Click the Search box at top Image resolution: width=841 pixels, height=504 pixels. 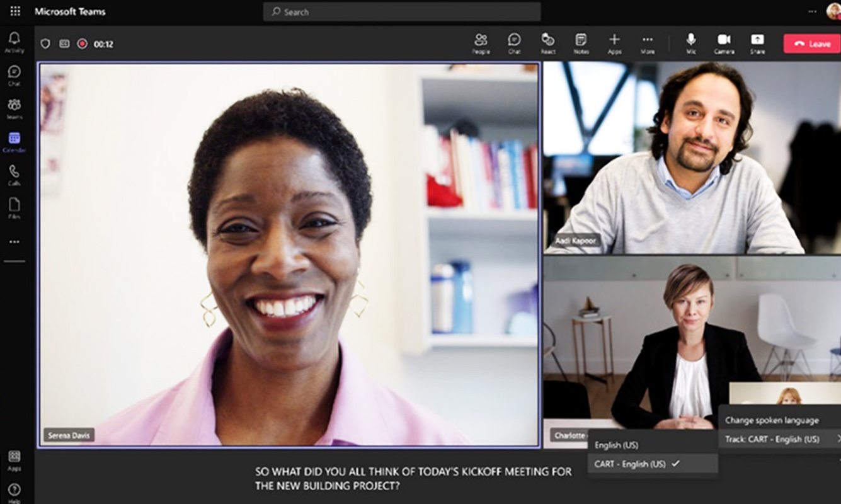click(402, 11)
